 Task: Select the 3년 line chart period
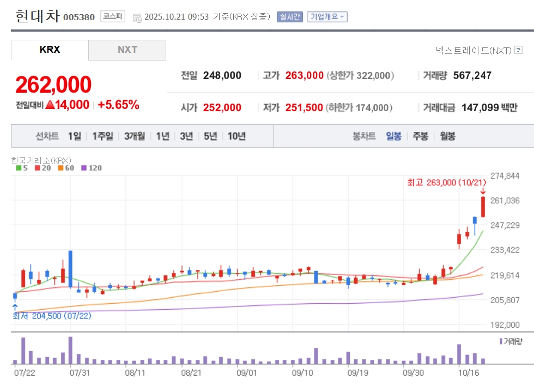click(x=186, y=136)
